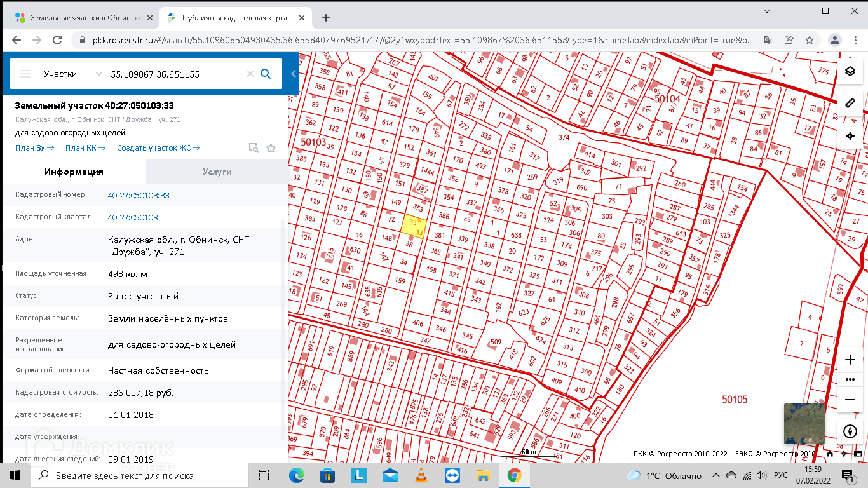Clear the coordinates search field
The height and width of the screenshot is (488, 868).
pyautogui.click(x=250, y=74)
